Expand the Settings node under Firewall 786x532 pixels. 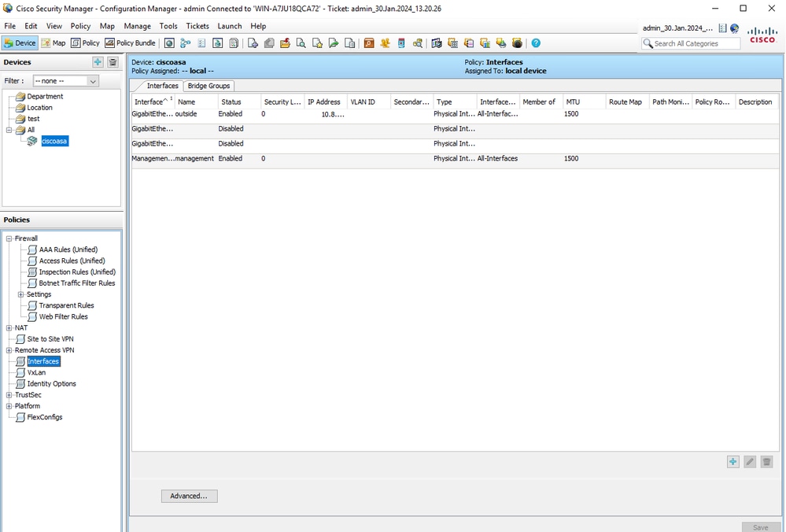[20, 294]
